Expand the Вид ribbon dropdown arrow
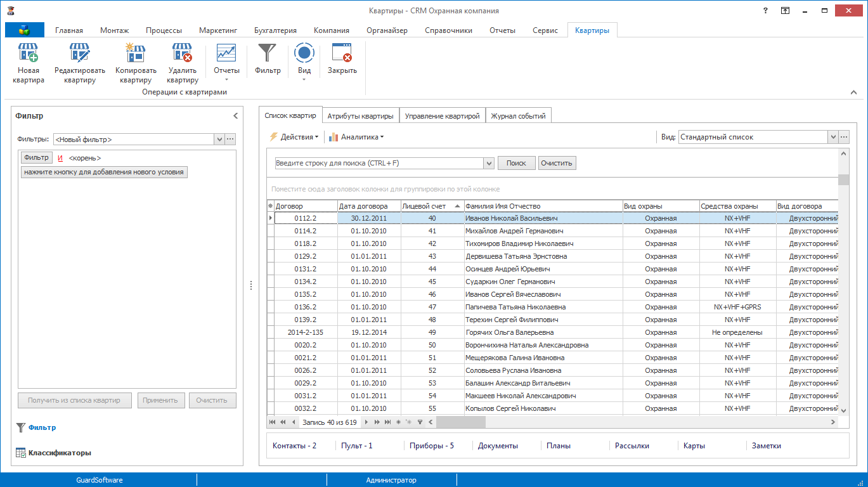Viewport: 868px width, 487px height. point(304,79)
